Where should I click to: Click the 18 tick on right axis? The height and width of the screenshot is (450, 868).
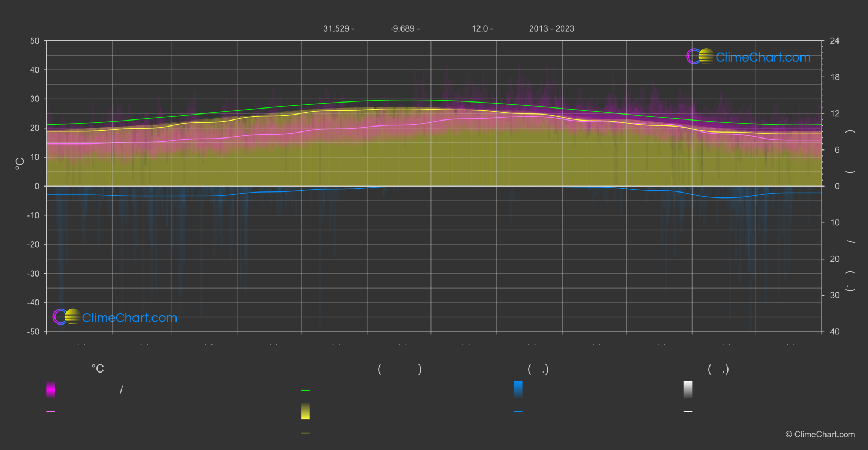point(835,77)
